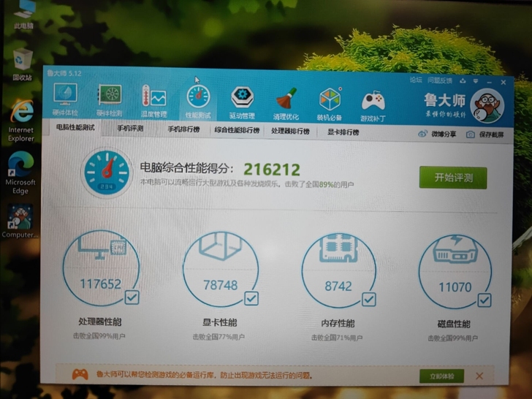Click the 鲁大师 5.12 window title
Viewport: 532px width, 399px height.
(64, 73)
